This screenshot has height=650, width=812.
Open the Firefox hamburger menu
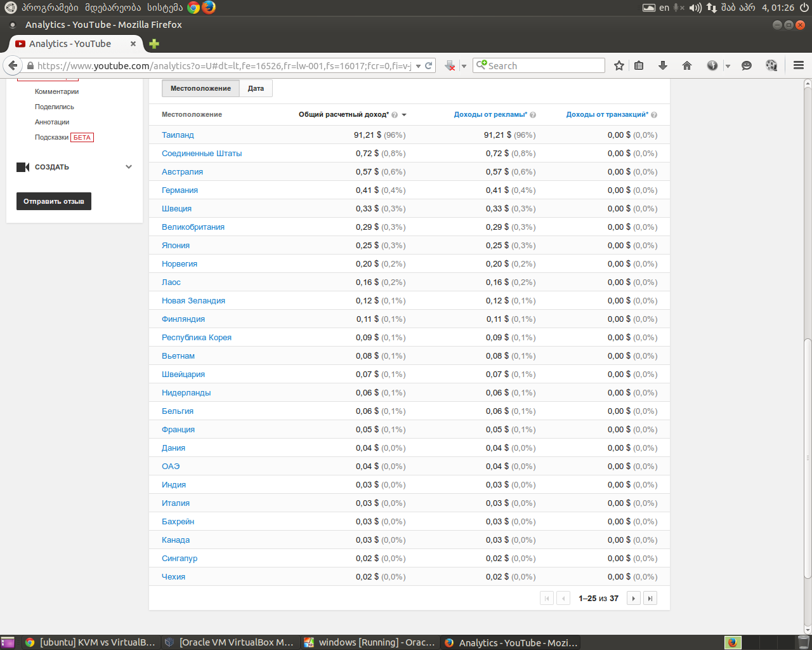pyautogui.click(x=799, y=65)
